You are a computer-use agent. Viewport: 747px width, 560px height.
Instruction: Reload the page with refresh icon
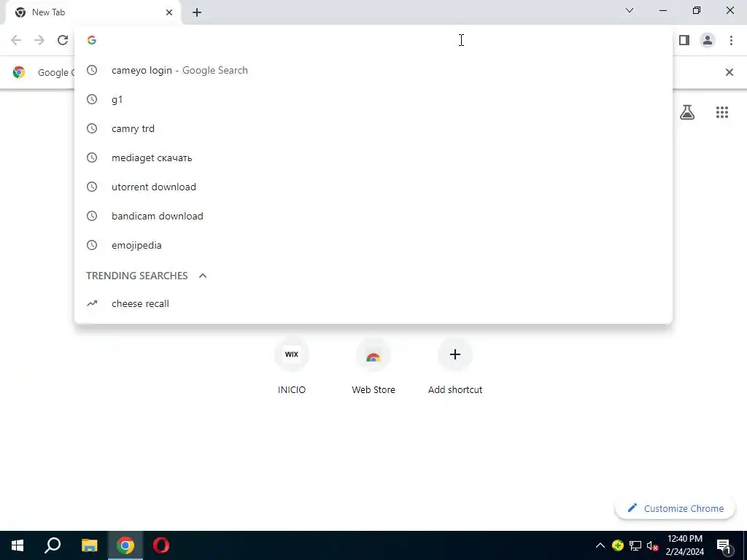(x=63, y=40)
